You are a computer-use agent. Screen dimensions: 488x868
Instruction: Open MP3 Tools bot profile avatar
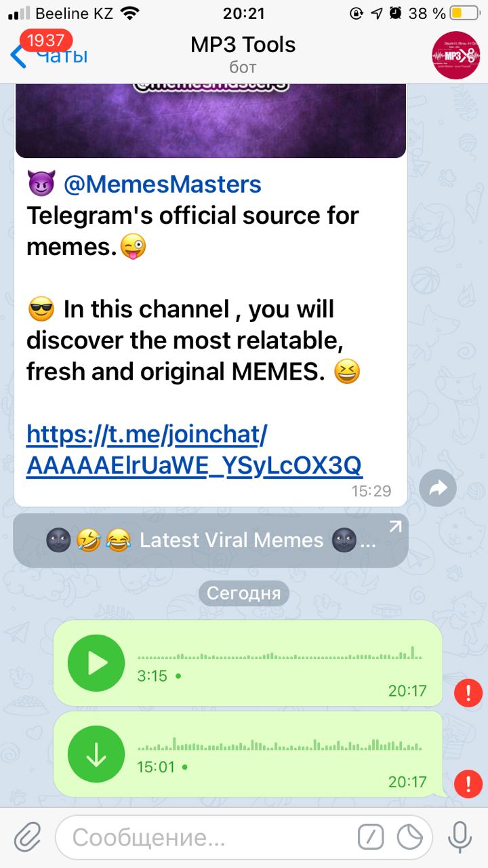coord(456,56)
